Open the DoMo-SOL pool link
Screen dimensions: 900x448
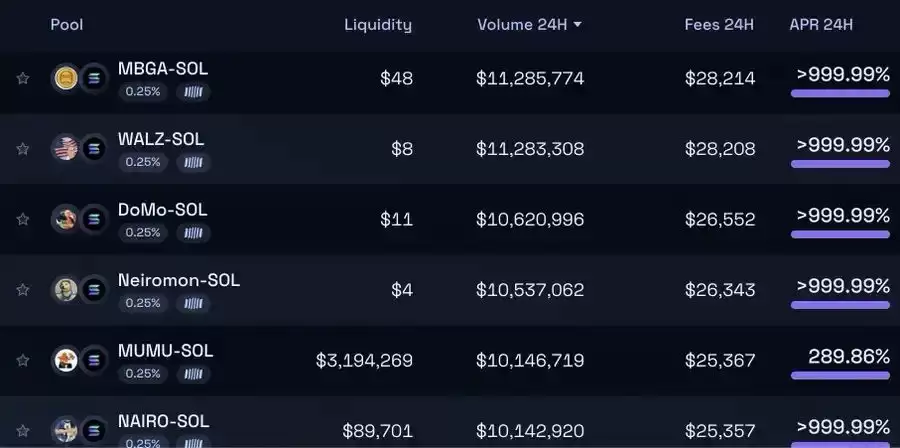click(x=162, y=210)
